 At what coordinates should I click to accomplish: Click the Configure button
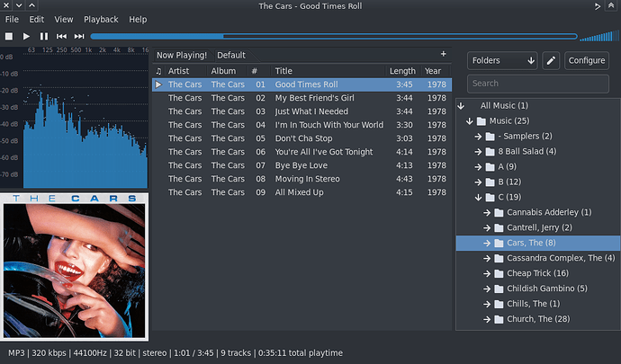pyautogui.click(x=587, y=60)
